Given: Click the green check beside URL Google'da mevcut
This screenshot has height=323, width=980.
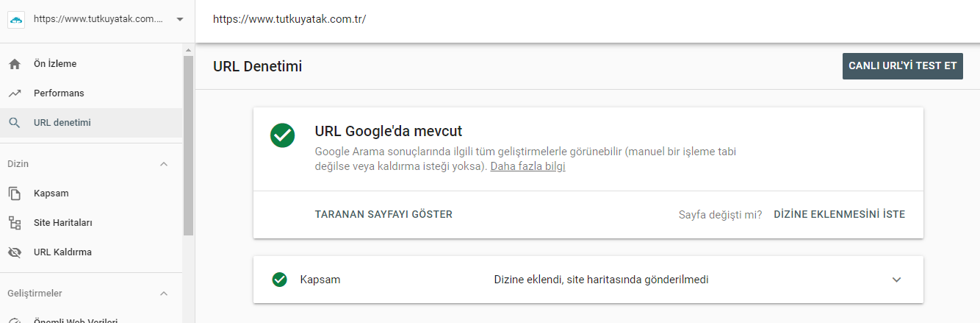Looking at the screenshot, I should pyautogui.click(x=282, y=135).
